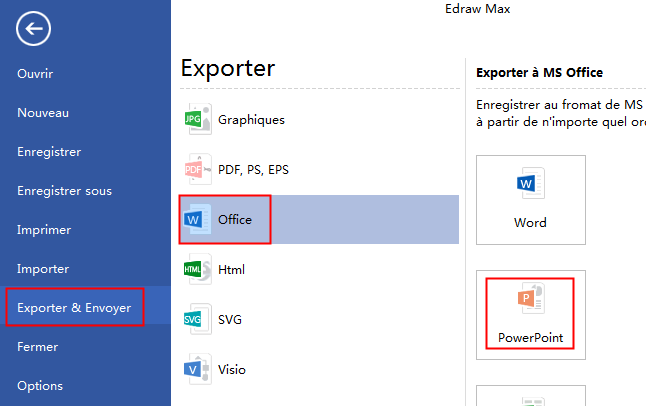646x406 pixels.
Task: Select Imprimer from the sidebar
Action: tap(44, 230)
